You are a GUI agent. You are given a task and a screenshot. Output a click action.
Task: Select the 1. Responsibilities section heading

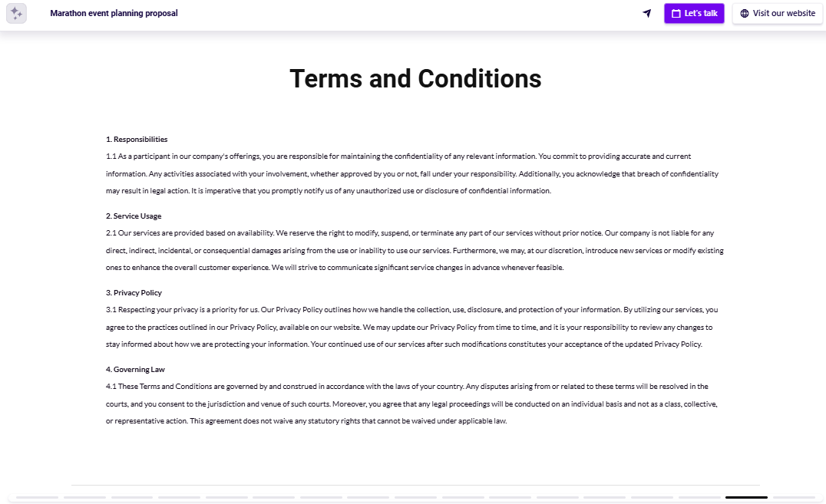137,139
